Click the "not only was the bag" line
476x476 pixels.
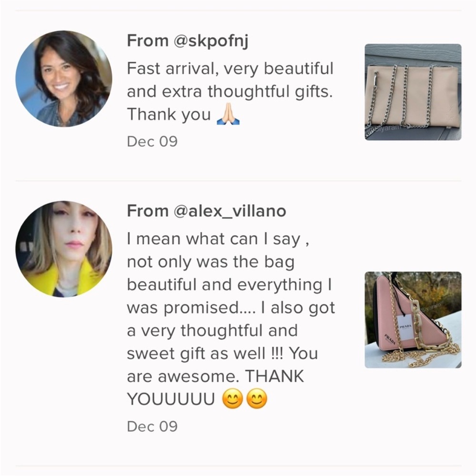(x=210, y=261)
